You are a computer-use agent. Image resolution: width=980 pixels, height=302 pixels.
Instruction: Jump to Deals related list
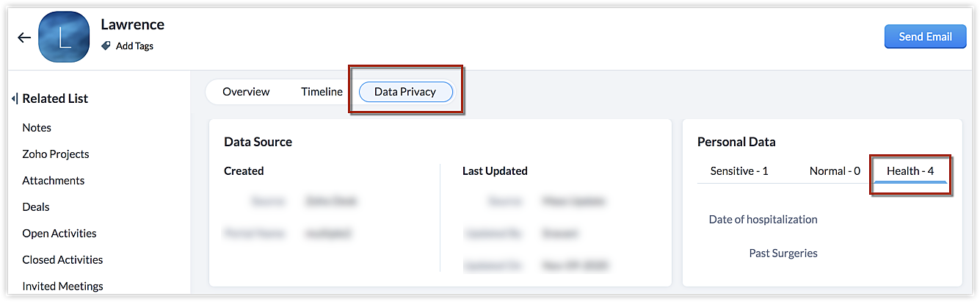pos(36,207)
